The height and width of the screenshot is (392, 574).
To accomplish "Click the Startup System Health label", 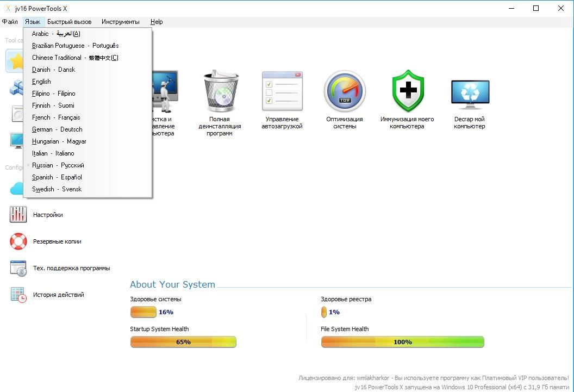I will [159, 329].
